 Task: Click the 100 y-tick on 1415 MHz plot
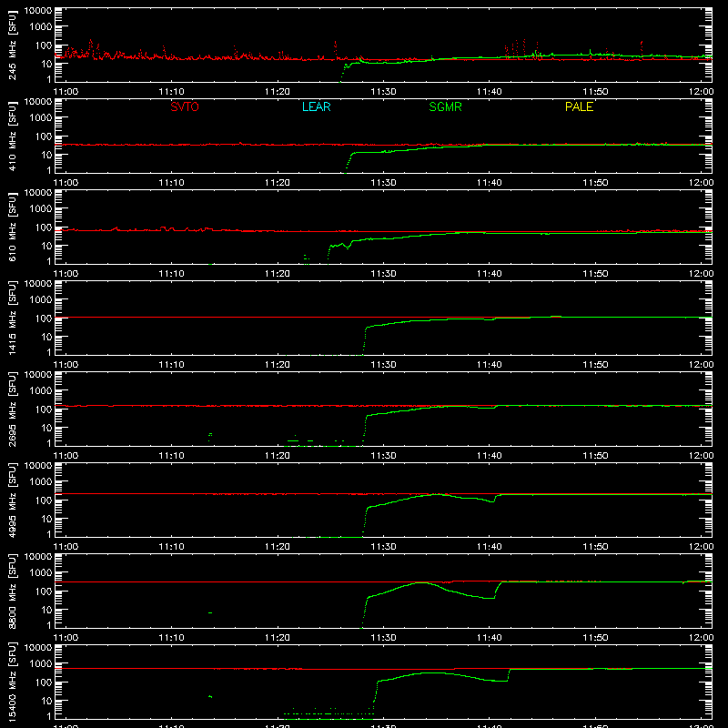tap(44, 318)
